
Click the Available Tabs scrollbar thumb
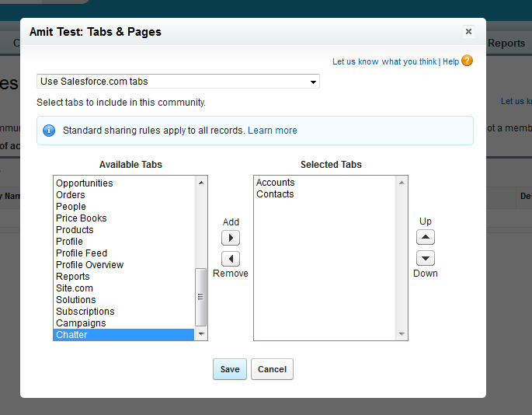pos(201,297)
